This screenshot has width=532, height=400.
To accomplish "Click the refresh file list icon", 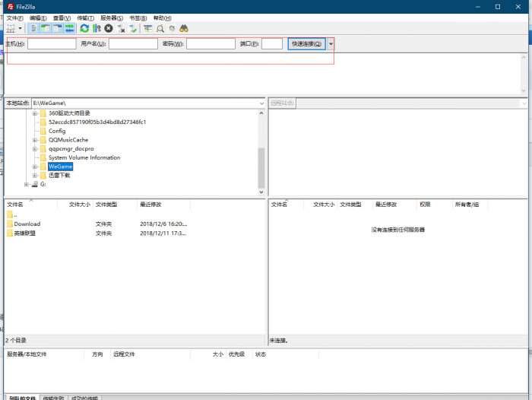I will pyautogui.click(x=84, y=28).
